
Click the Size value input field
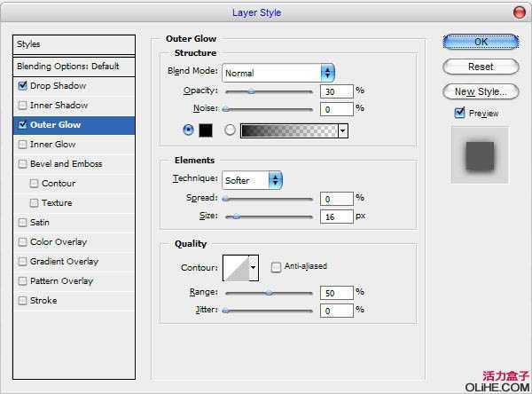336,217
